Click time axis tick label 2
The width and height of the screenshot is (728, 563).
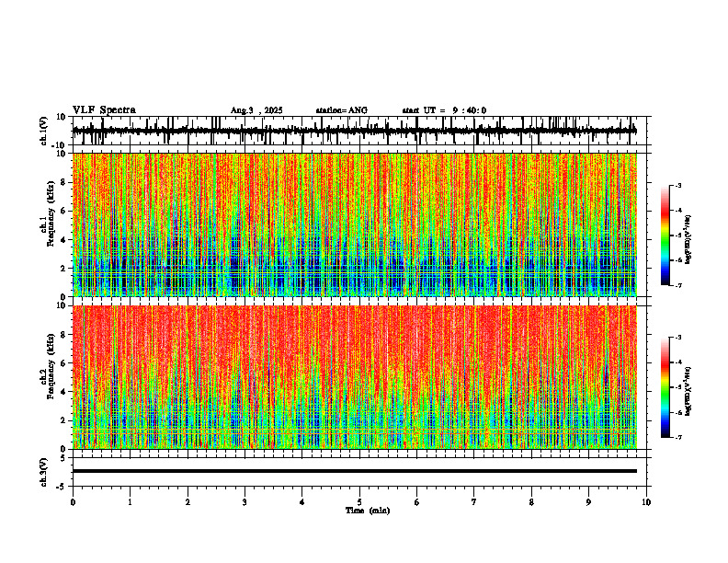(x=188, y=502)
